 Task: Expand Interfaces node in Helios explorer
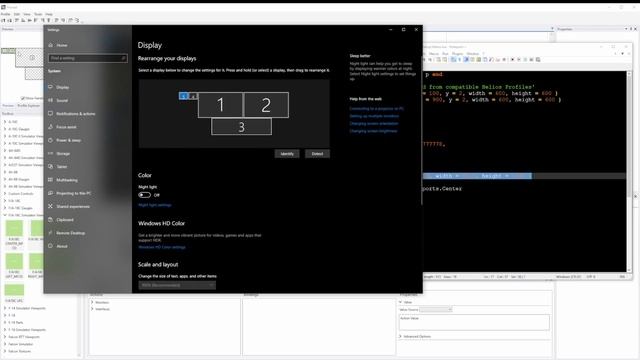(92, 309)
